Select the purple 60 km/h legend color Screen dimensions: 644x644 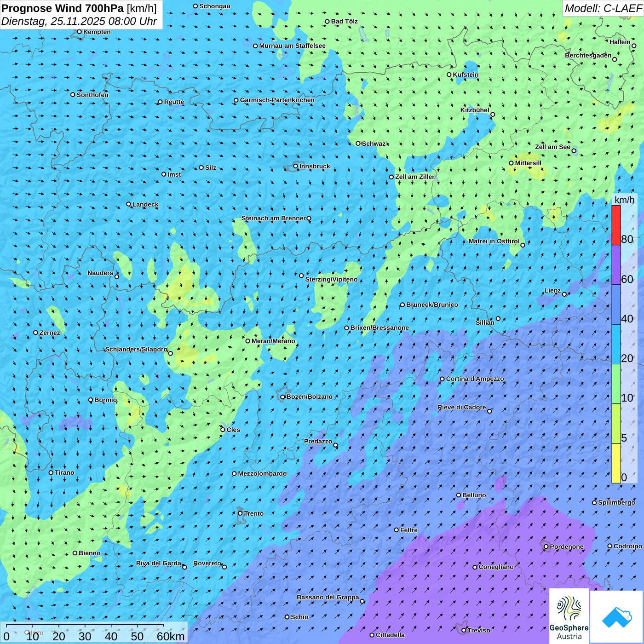click(616, 265)
